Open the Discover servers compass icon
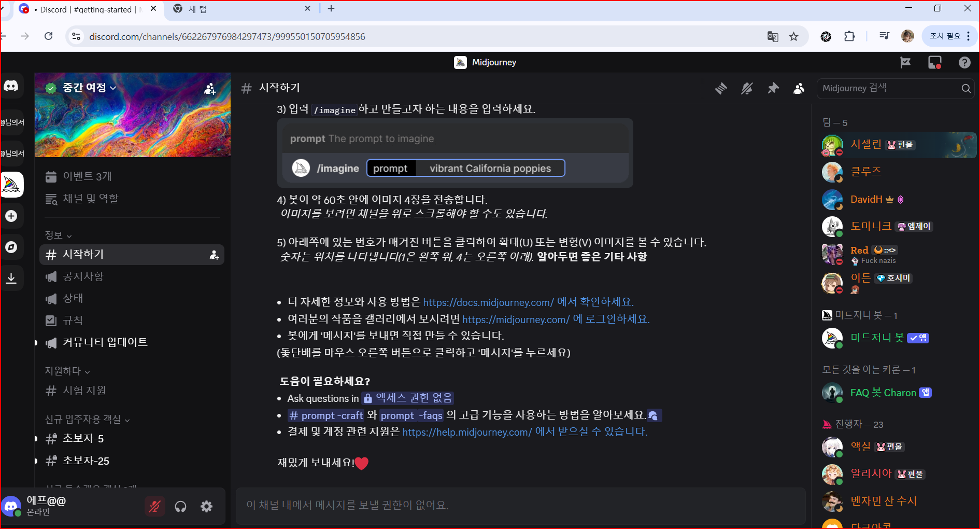980x529 pixels. coord(11,247)
